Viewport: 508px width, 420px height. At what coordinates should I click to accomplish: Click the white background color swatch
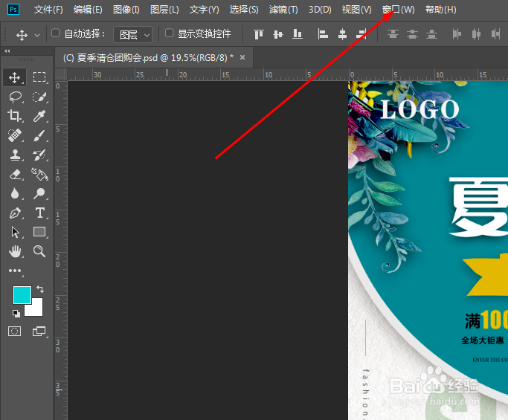pos(36,309)
